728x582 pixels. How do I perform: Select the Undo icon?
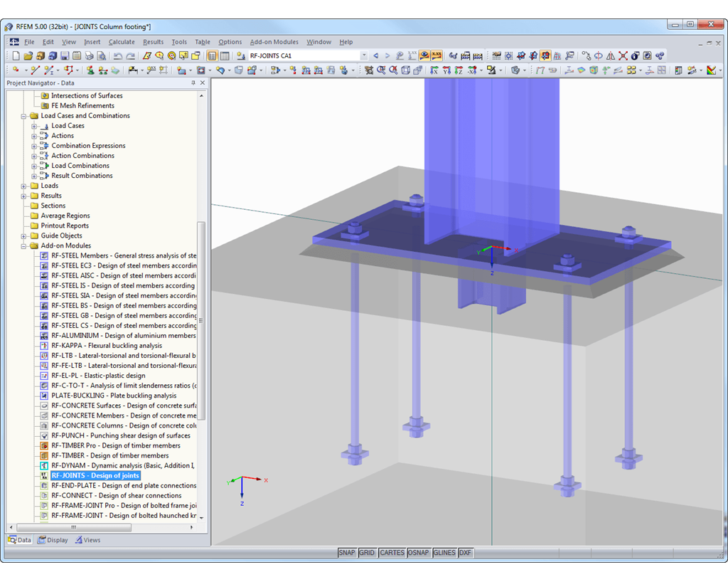coord(116,55)
